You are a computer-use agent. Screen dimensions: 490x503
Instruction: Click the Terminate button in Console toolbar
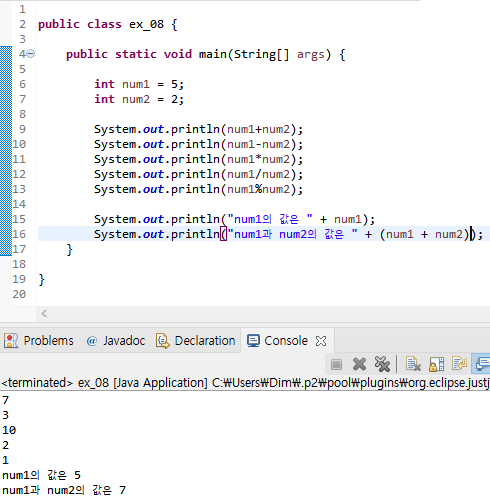336,364
